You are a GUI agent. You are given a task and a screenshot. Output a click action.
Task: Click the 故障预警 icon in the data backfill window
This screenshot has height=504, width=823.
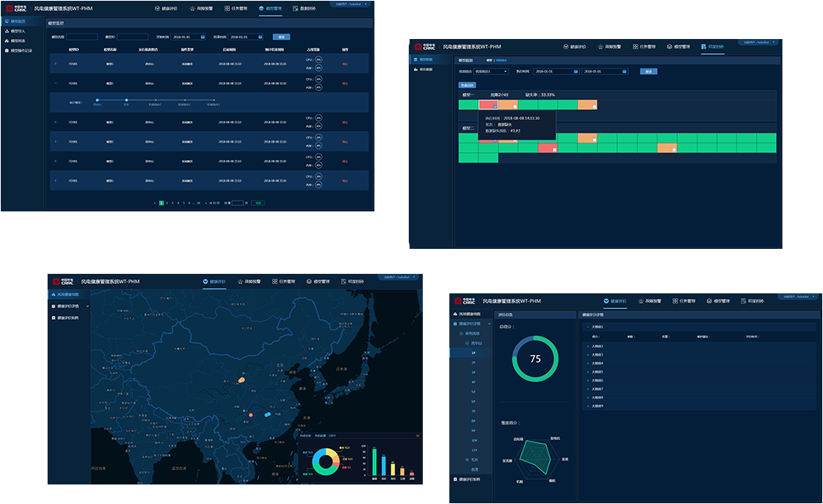click(600, 46)
